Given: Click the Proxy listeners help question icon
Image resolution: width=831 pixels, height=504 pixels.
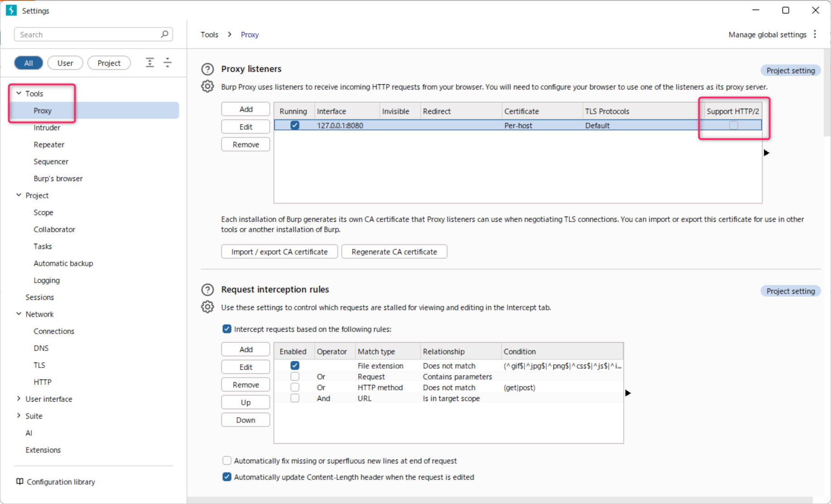Looking at the screenshot, I should pos(207,69).
